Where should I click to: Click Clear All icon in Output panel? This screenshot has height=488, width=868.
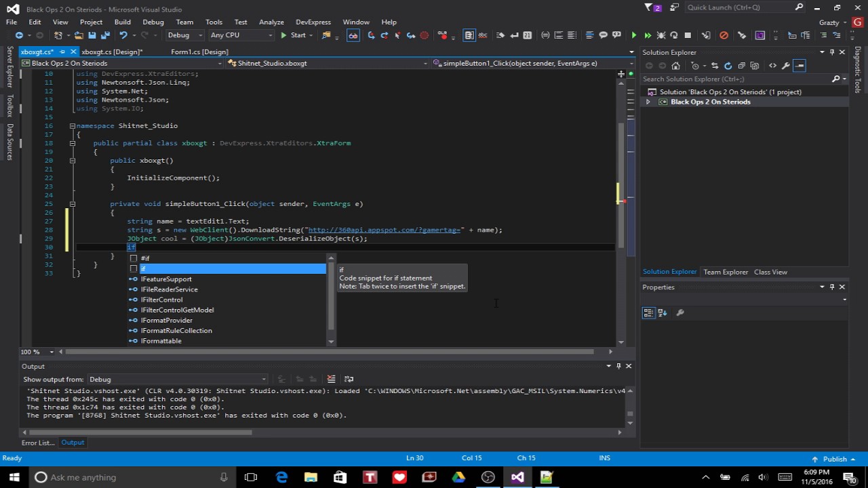[331, 379]
